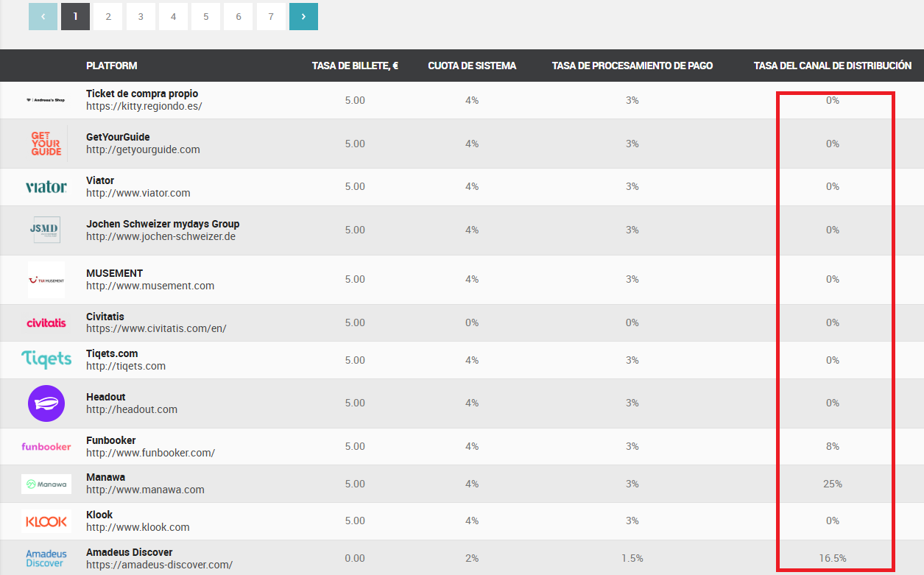Click Civitatis's 5.00 ticket fee

tap(355, 322)
